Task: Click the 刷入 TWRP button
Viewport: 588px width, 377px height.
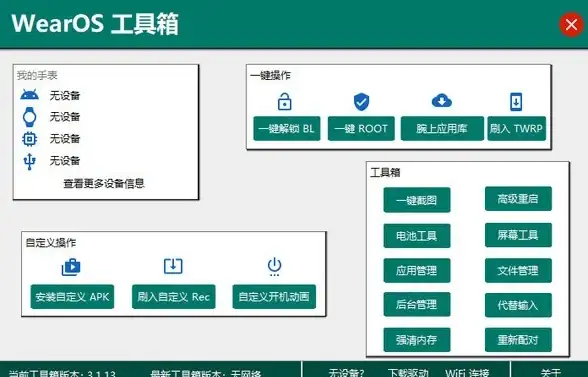Action: (516, 129)
